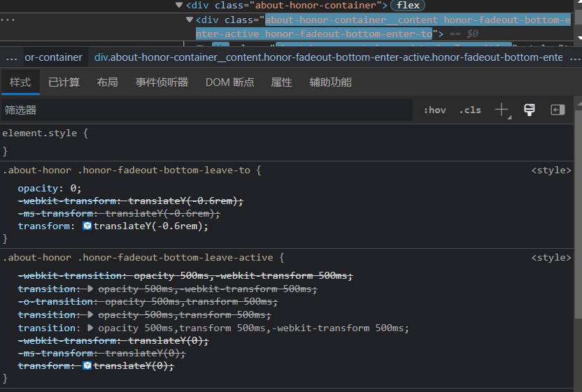Viewport: 582px width, 392px height.
Task: Toggle the .cls class editor
Action: (470, 110)
